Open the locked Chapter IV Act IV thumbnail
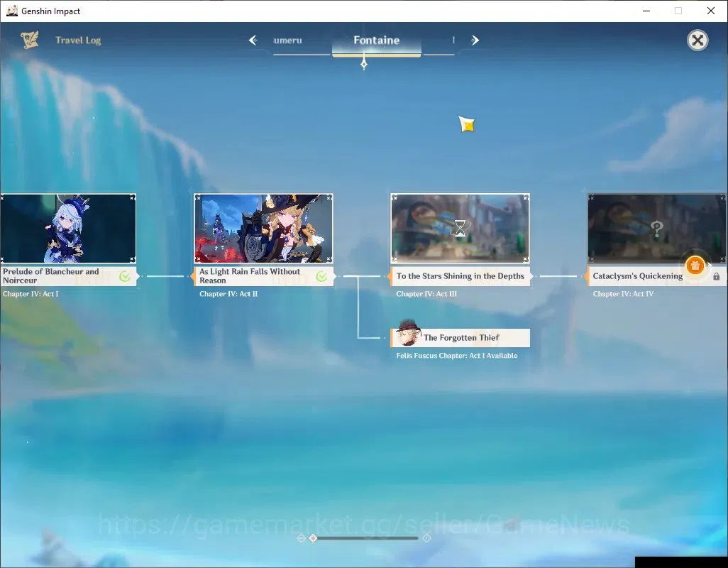This screenshot has width=728, height=568. tap(656, 229)
